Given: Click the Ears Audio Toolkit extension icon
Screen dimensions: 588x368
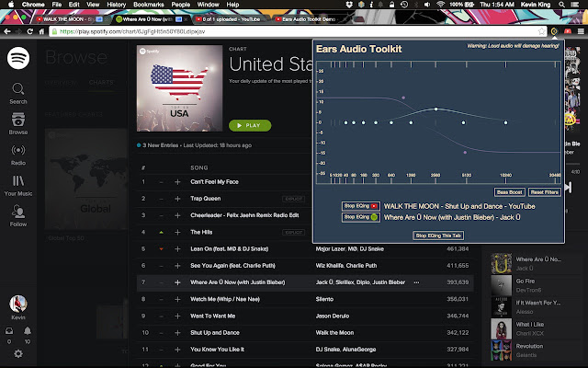Looking at the screenshot, I should [x=554, y=31].
